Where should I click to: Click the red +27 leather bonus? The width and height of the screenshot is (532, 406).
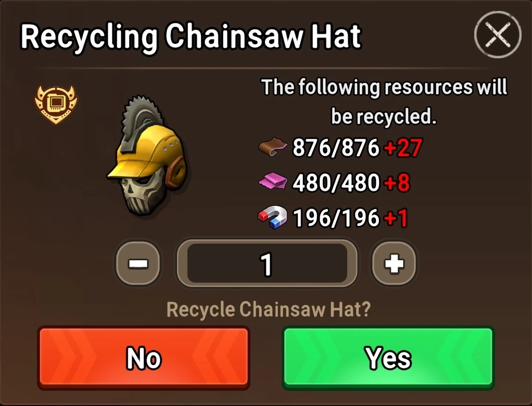403,148
